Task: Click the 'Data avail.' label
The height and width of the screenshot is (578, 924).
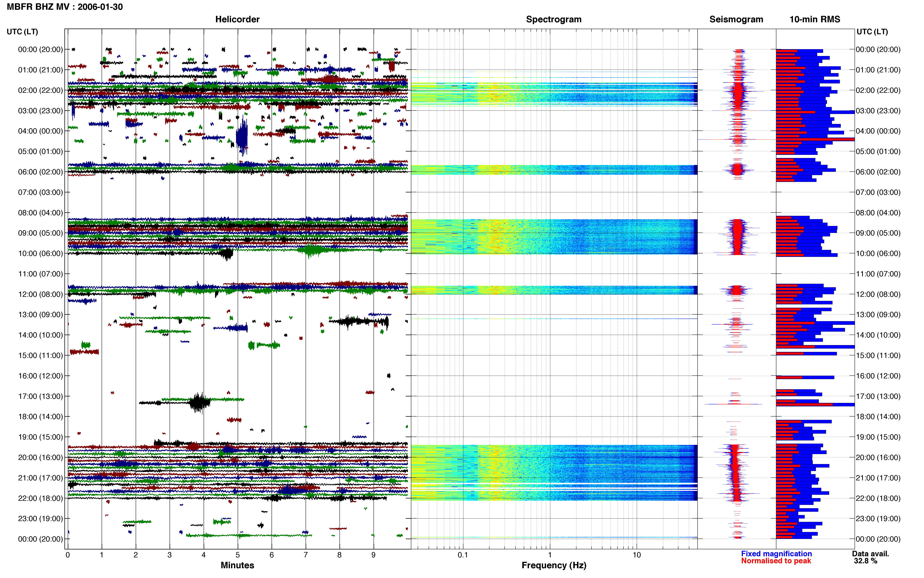Action: (870, 554)
